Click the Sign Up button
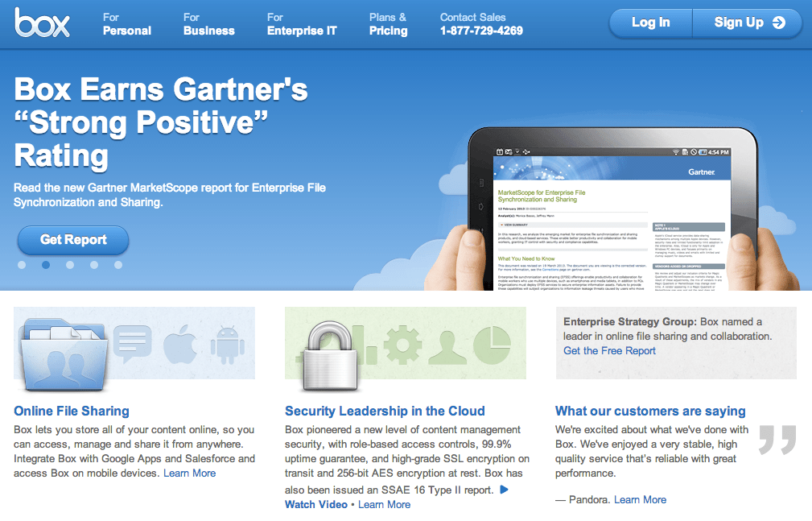 (x=748, y=23)
